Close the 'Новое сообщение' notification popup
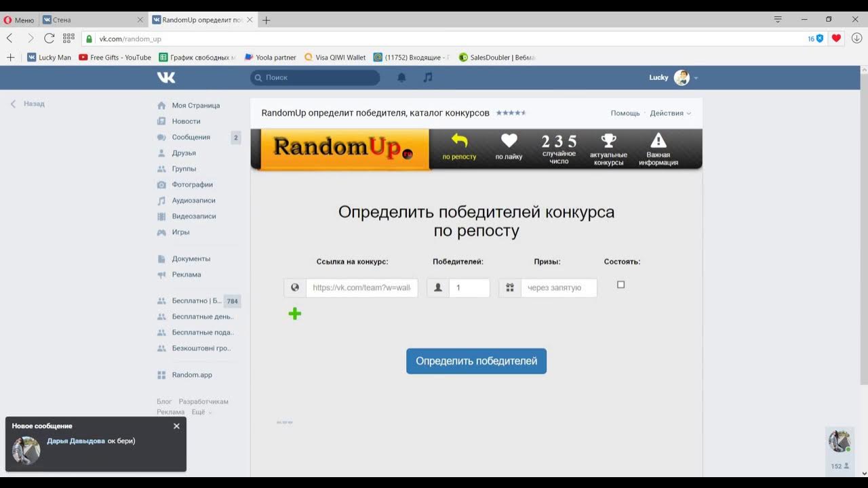The width and height of the screenshot is (868, 488). pyautogui.click(x=176, y=426)
